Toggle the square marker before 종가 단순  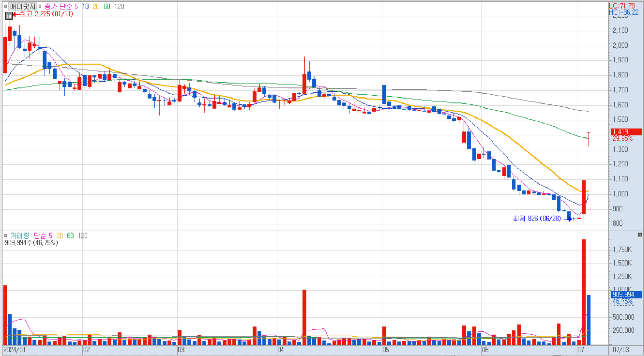tap(40, 6)
